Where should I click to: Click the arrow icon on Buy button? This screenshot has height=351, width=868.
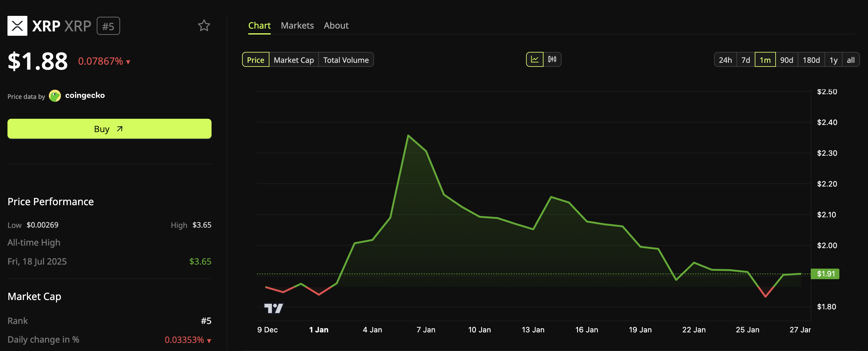(x=119, y=129)
